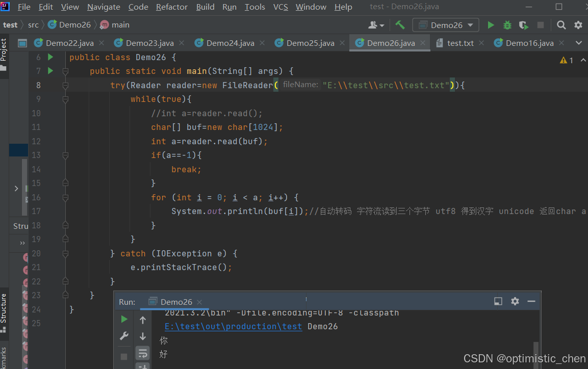This screenshot has height=369, width=588.
Task: Open the File menu
Action: (x=24, y=7)
